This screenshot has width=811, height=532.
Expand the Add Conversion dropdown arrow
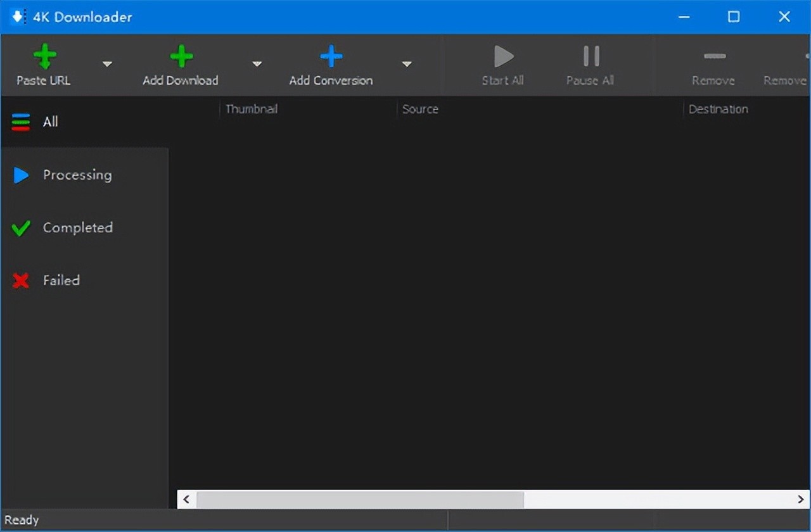tap(407, 64)
